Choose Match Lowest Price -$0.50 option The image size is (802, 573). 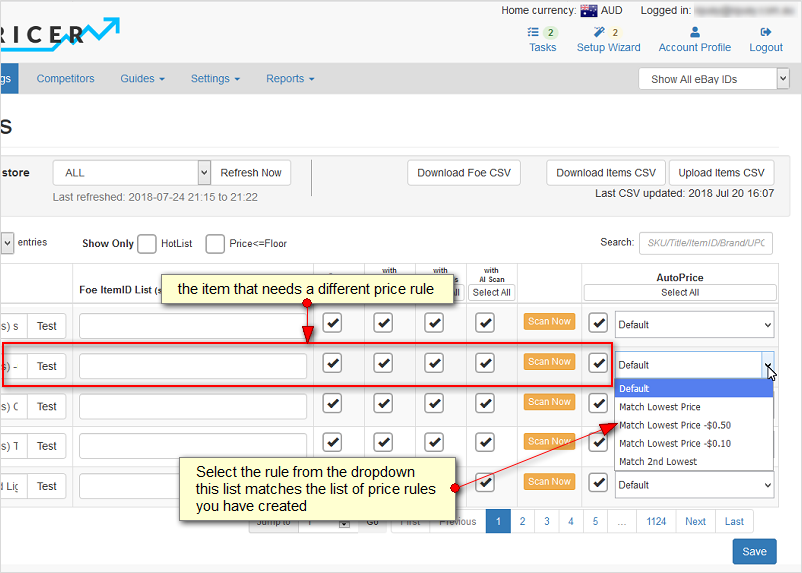coord(675,425)
